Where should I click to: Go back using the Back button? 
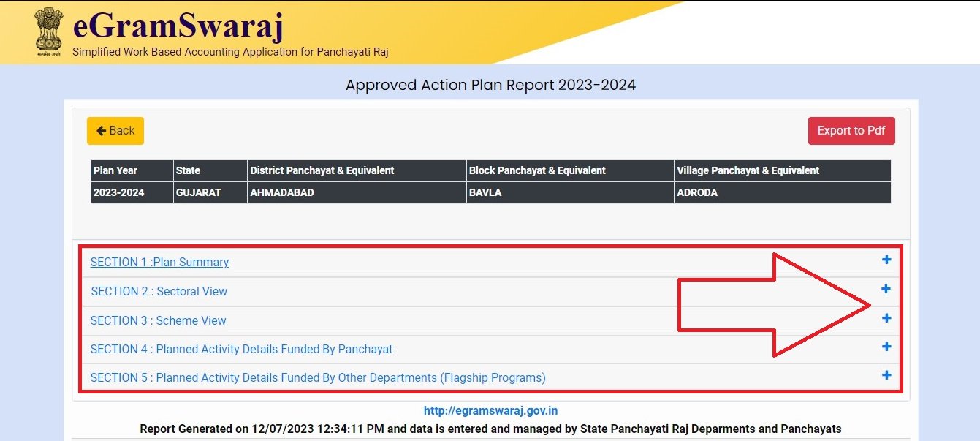pos(115,131)
